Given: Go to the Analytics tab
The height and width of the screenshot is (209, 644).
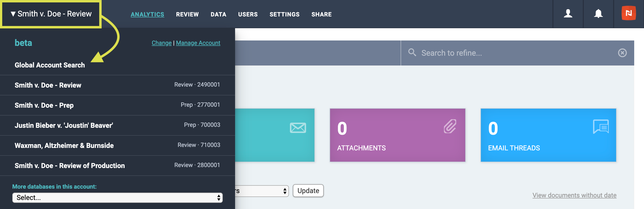Looking at the screenshot, I should (x=147, y=14).
